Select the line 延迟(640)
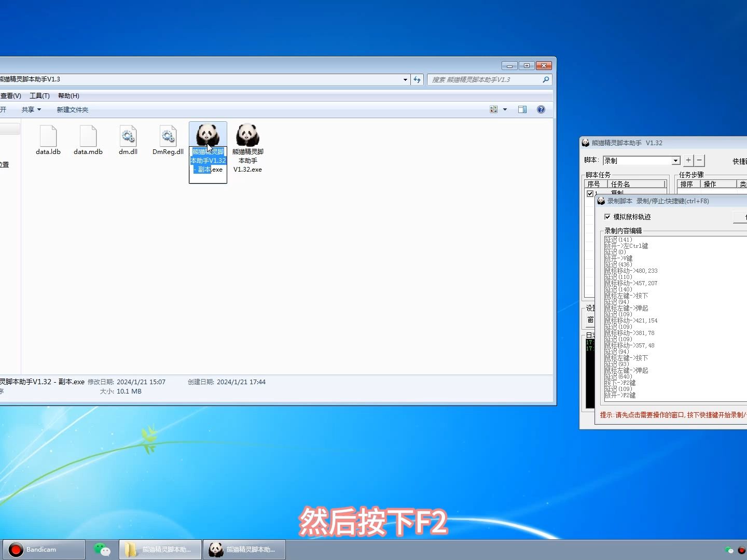Screen dimensions: 747x560 618,376
